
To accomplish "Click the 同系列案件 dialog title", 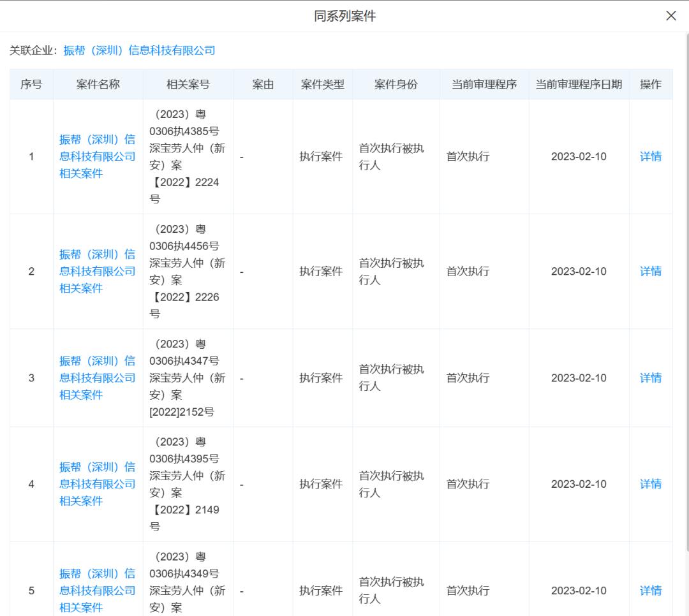I will (344, 15).
